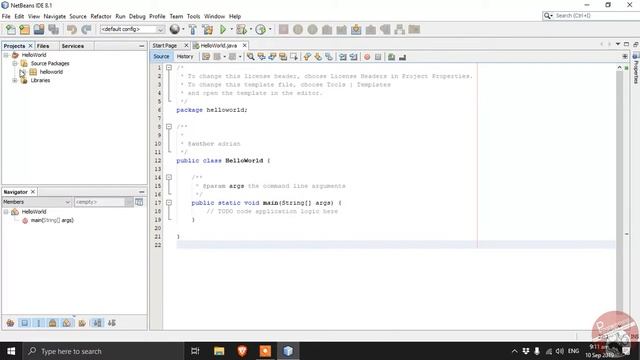Click the red Start Macro Recording icon
The height and width of the screenshot is (360, 640).
pos(367,57)
